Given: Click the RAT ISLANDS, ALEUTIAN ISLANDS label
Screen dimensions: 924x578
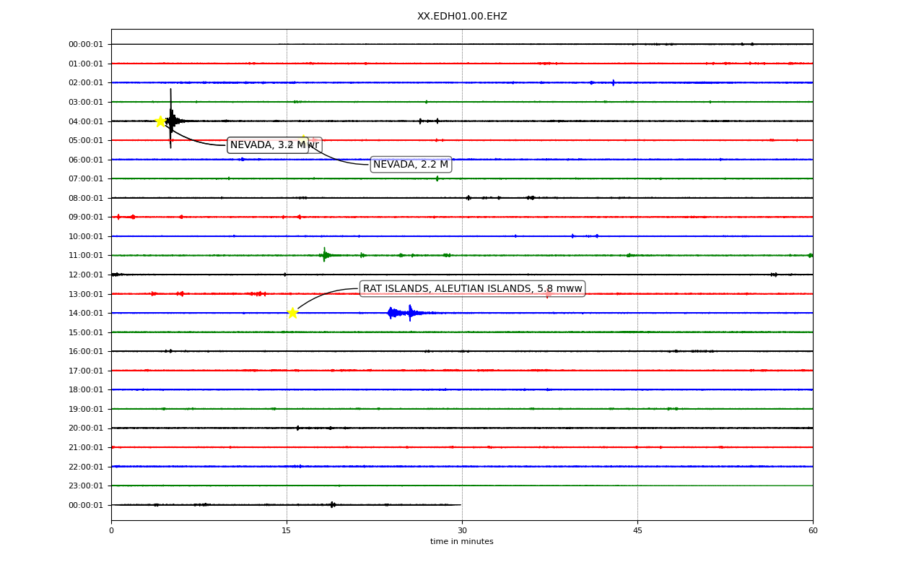Looking at the screenshot, I should [472, 289].
